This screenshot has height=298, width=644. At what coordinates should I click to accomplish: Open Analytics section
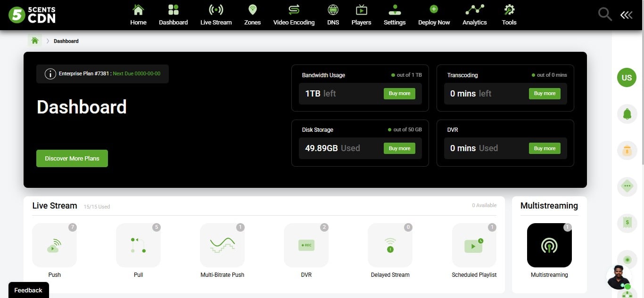point(474,15)
